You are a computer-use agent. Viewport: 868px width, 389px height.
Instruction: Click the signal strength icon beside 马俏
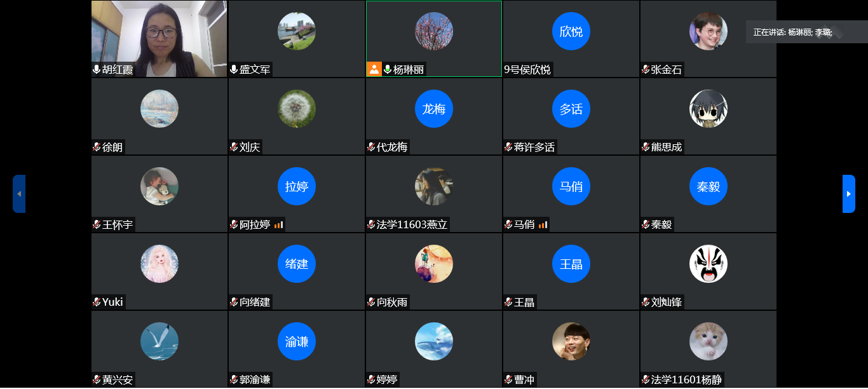point(543,224)
